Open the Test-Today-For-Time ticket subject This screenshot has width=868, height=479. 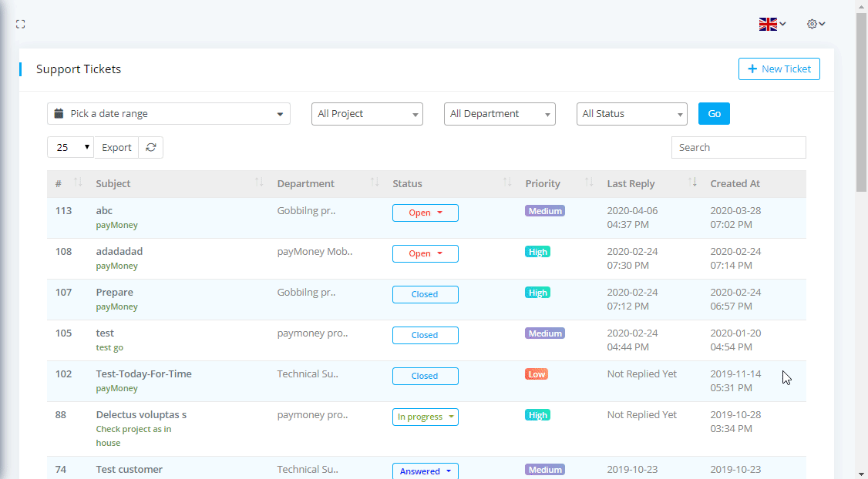click(143, 373)
